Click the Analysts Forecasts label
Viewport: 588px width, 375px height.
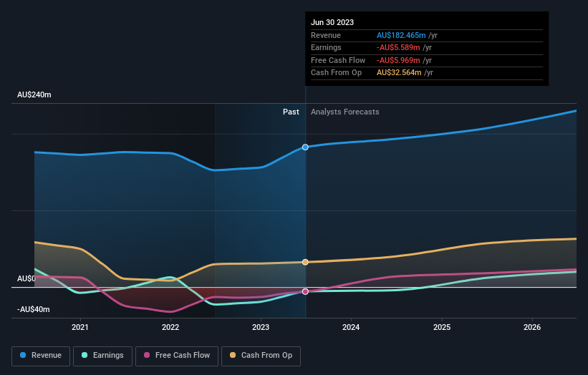345,112
